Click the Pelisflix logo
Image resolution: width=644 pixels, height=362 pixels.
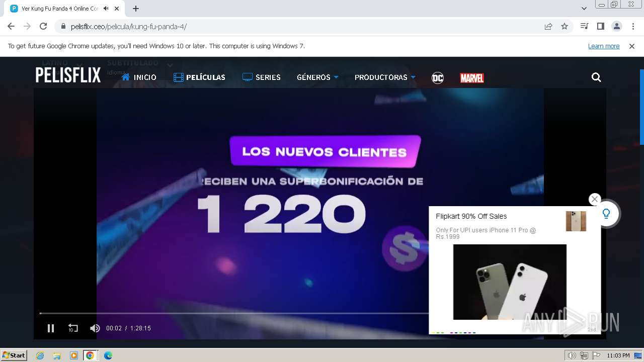pyautogui.click(x=68, y=75)
